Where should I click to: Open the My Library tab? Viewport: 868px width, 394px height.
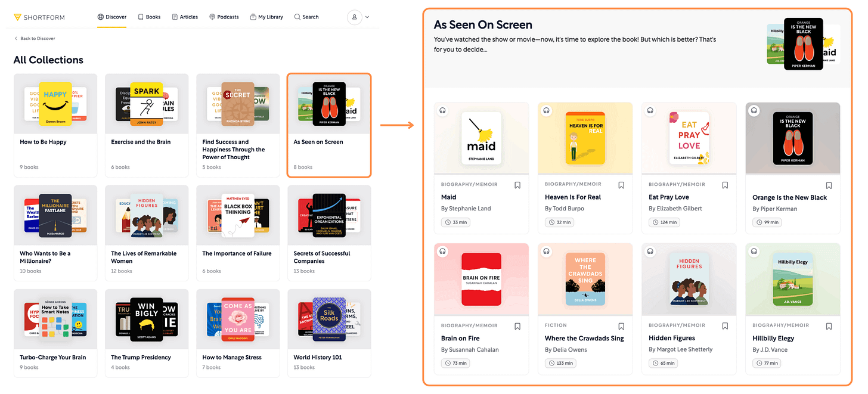click(x=266, y=17)
